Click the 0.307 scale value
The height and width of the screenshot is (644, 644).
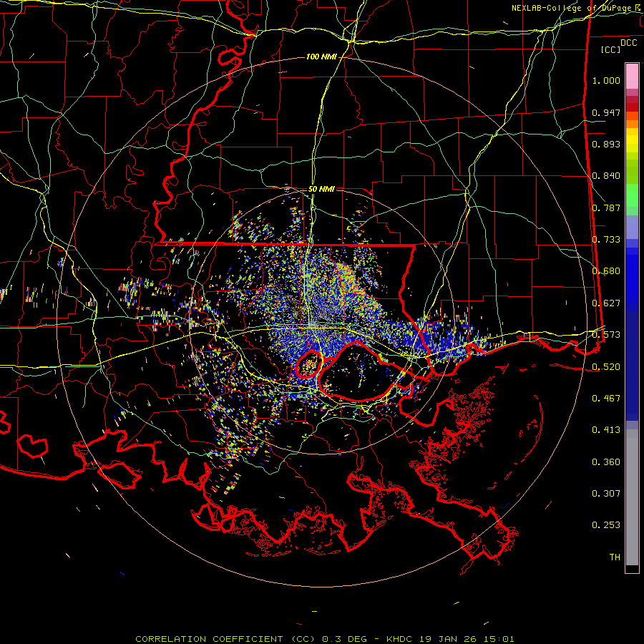[606, 494]
